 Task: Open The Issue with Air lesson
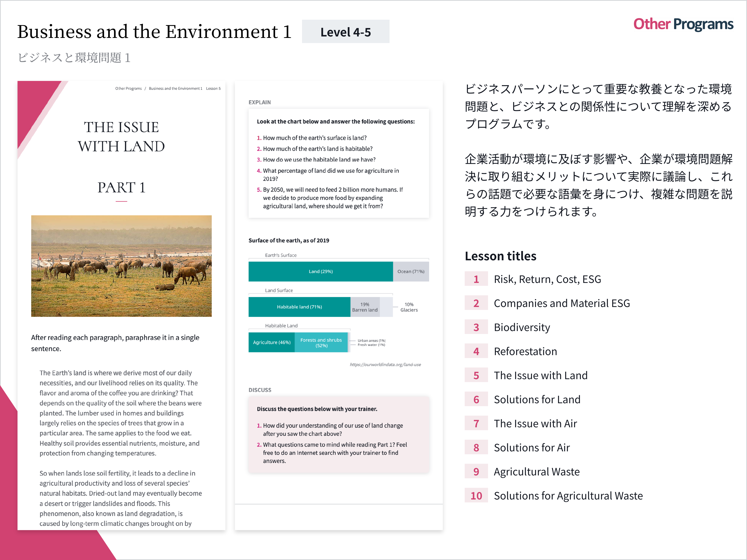point(535,423)
